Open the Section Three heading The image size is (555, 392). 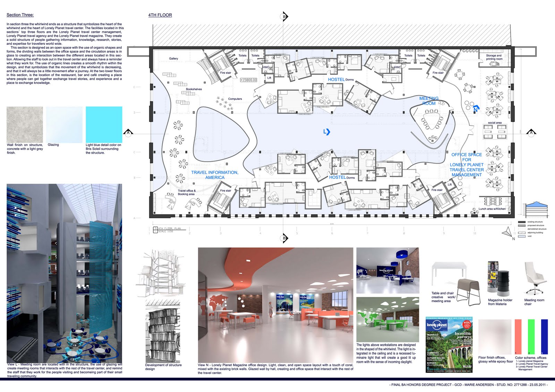click(19, 15)
